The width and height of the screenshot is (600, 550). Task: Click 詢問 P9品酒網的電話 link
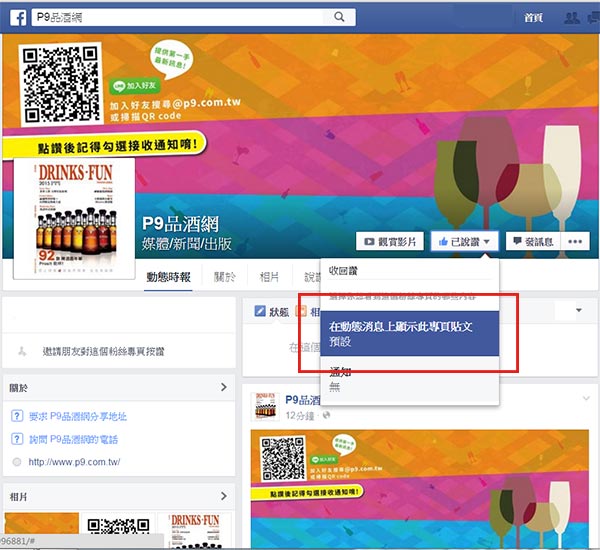(73, 439)
